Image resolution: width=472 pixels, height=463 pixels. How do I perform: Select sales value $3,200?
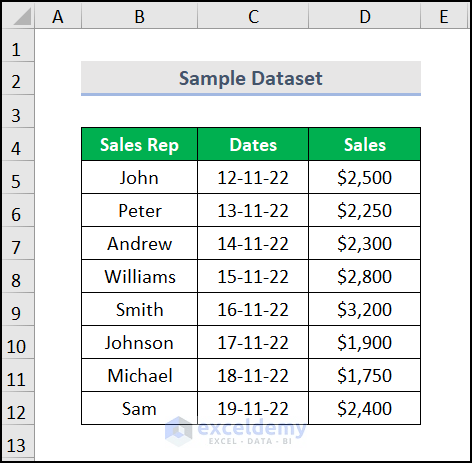coord(365,309)
